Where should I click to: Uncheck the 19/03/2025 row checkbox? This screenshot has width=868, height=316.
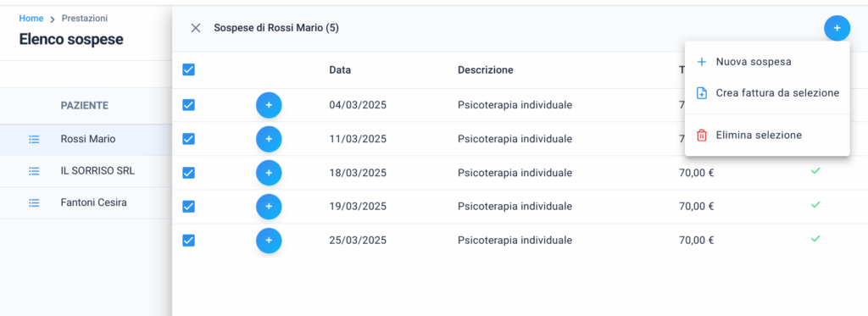click(189, 207)
